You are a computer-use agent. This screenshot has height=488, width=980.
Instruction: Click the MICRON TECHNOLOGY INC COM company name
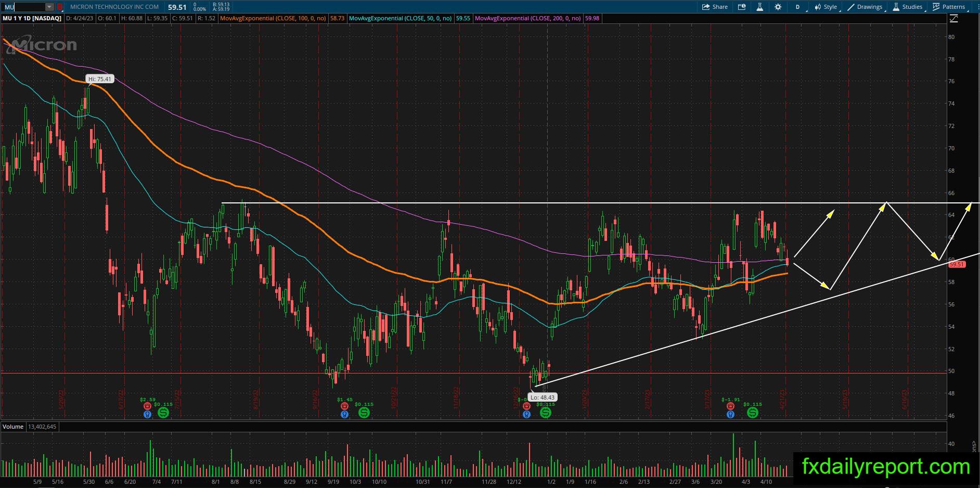click(114, 7)
